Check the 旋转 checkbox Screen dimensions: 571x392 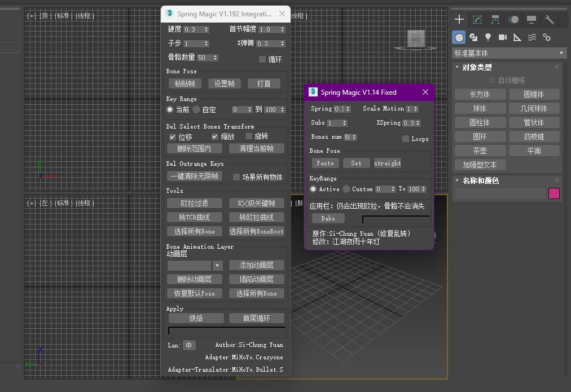249,136
